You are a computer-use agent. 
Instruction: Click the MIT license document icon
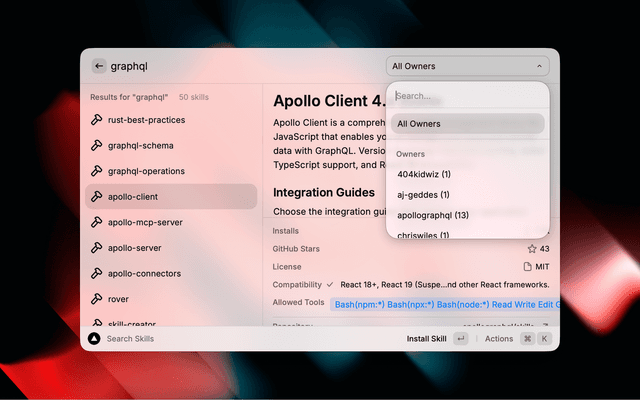[x=528, y=267]
